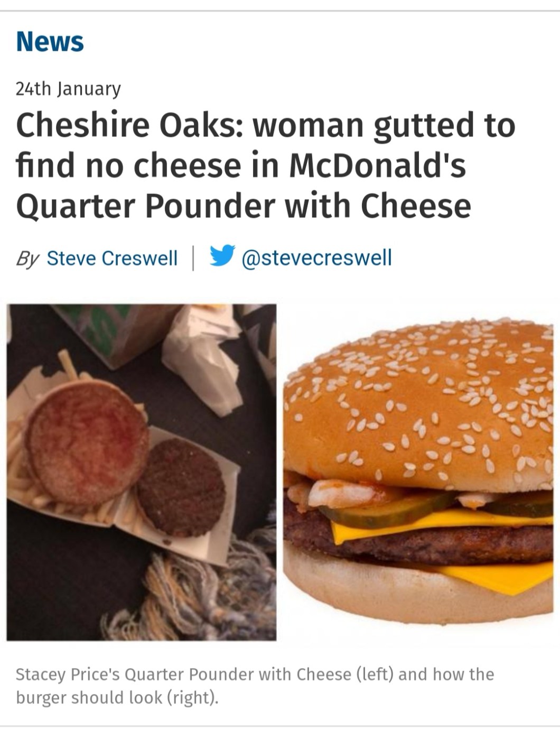Screen dimensions: 560x749
Task: Click the 24th January date text
Action: click(x=68, y=89)
